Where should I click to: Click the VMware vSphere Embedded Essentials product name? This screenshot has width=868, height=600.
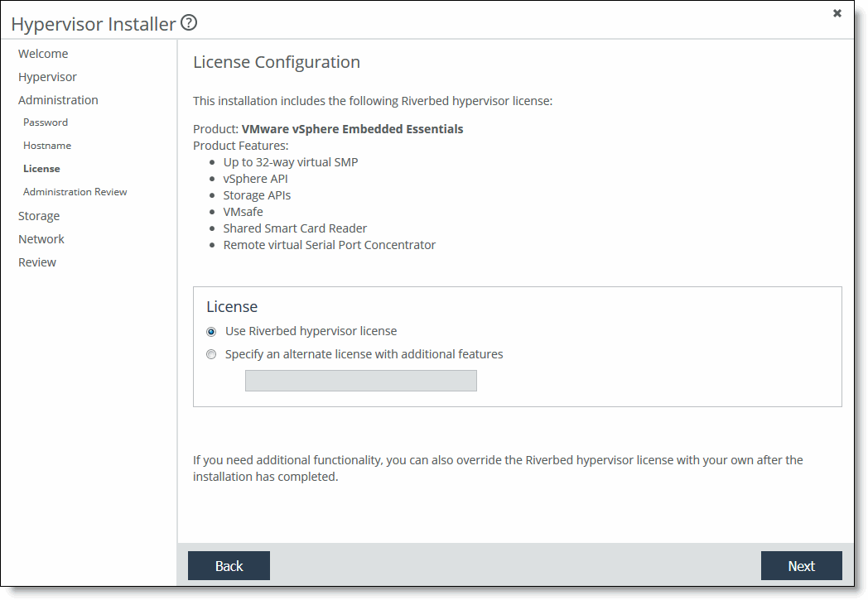352,129
